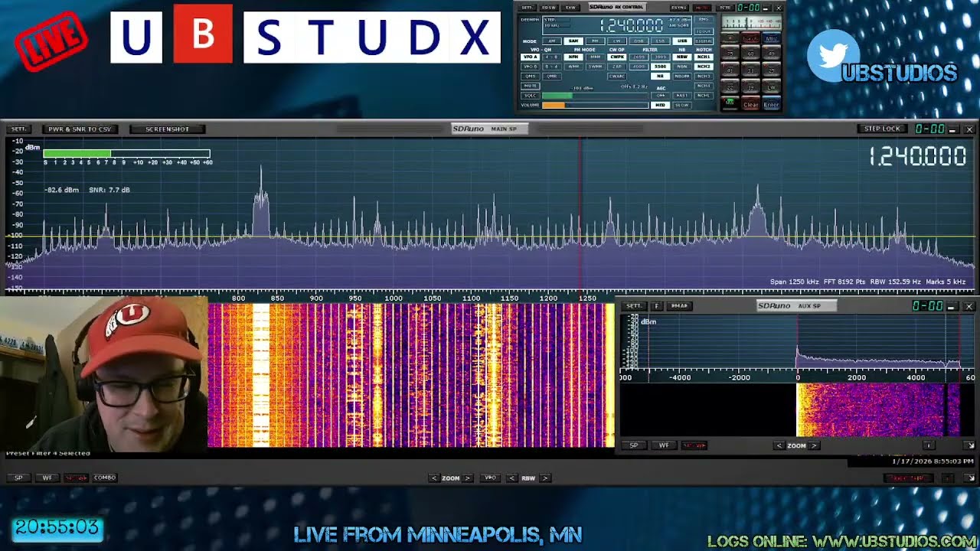Adjust the green squelch level bar

pos(596,96)
